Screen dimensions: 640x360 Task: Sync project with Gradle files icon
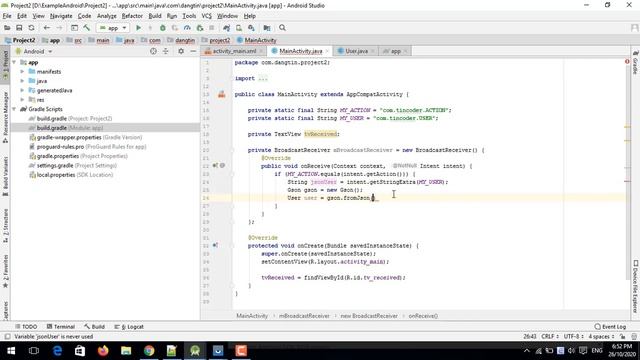click(x=227, y=28)
